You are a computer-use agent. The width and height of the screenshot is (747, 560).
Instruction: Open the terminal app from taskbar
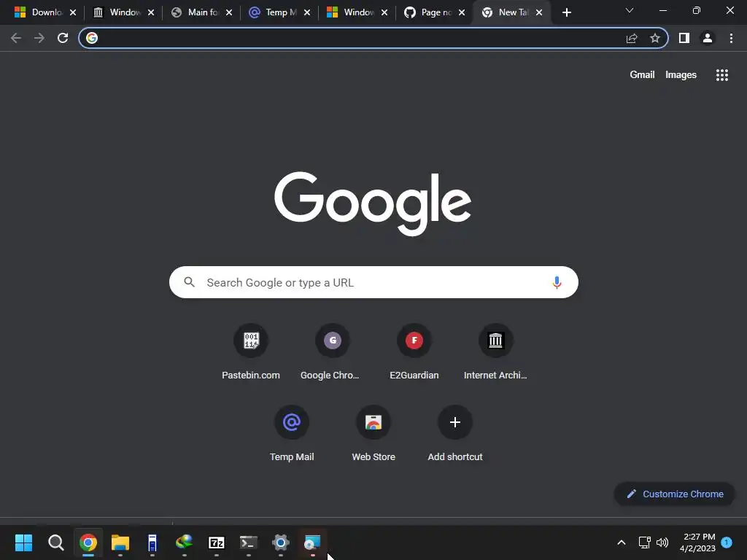[248, 542]
